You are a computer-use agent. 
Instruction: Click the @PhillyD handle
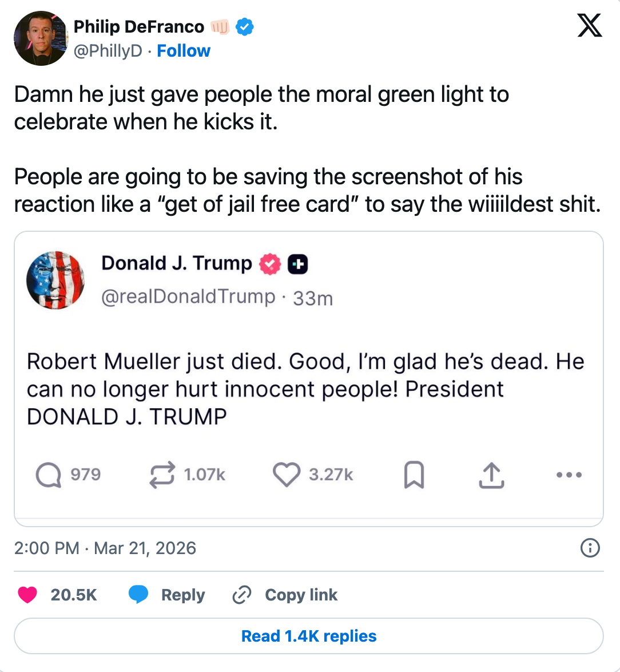[108, 51]
